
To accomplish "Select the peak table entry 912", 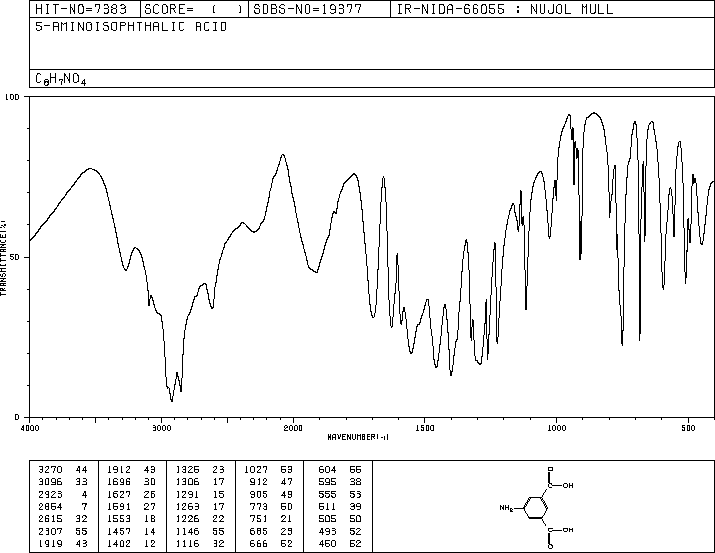I will [259, 482].
